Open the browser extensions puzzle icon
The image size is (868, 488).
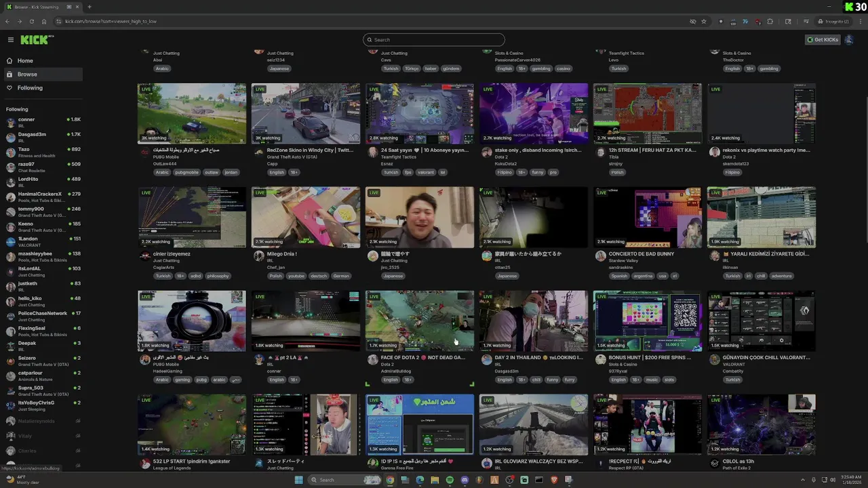(x=770, y=21)
